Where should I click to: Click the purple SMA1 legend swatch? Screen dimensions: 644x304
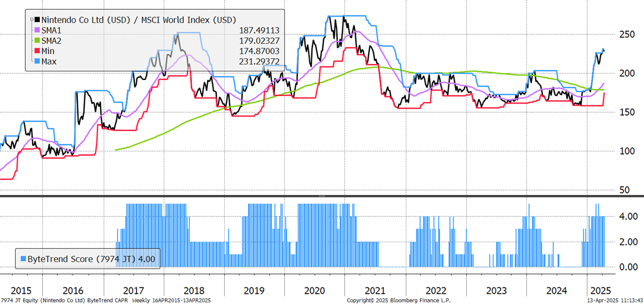point(36,31)
